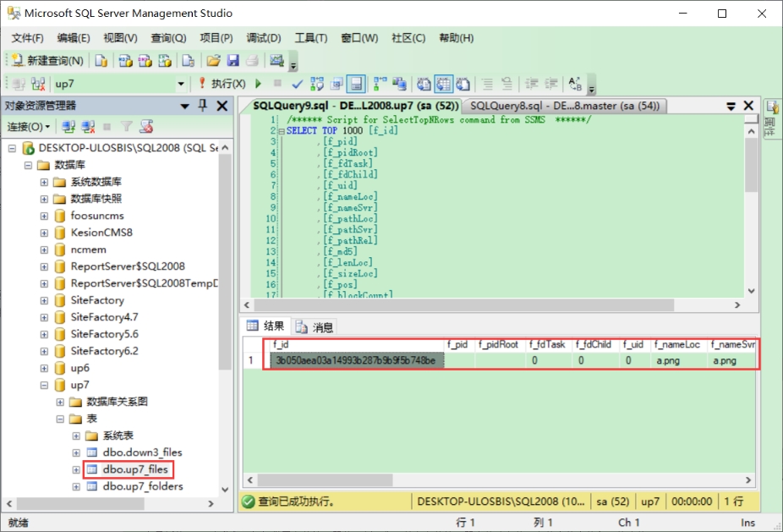Toggle results to text mode

coord(424,84)
